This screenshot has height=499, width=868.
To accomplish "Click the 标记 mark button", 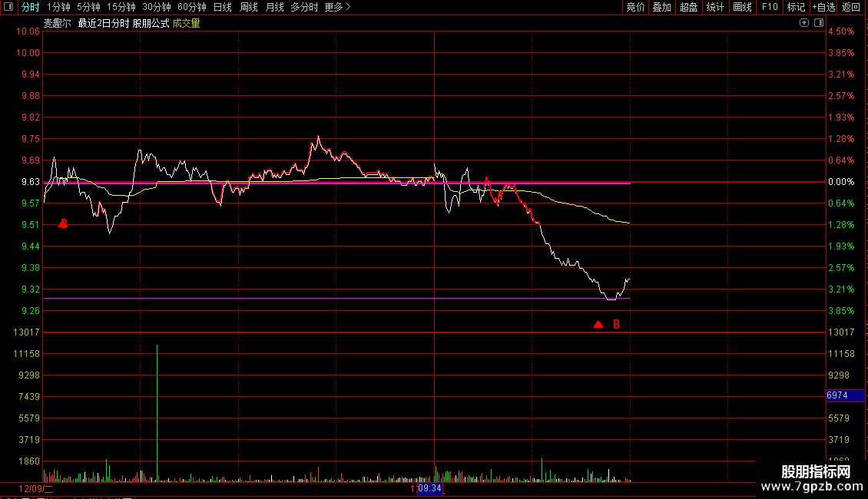I will click(x=796, y=7).
